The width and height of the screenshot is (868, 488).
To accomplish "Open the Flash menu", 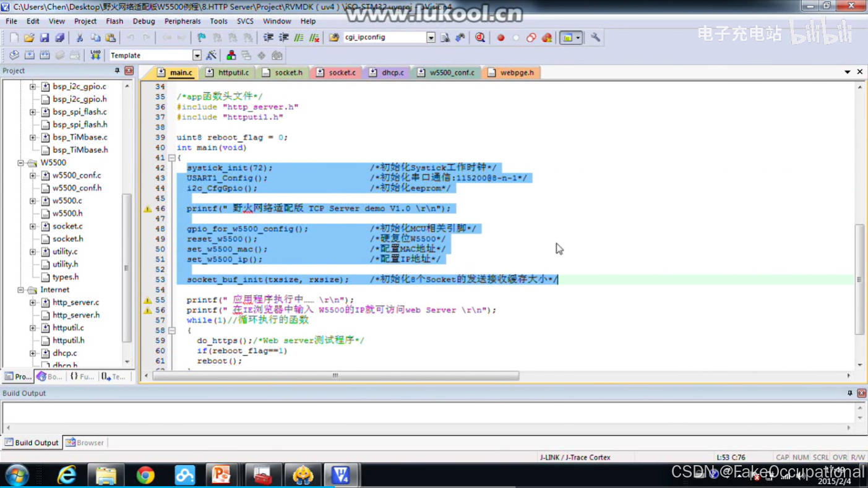I will pyautogui.click(x=114, y=21).
